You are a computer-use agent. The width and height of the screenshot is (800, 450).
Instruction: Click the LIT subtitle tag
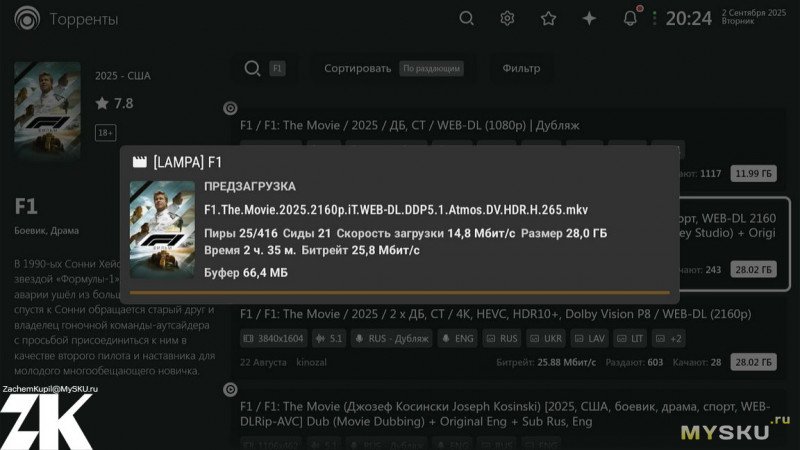click(631, 338)
